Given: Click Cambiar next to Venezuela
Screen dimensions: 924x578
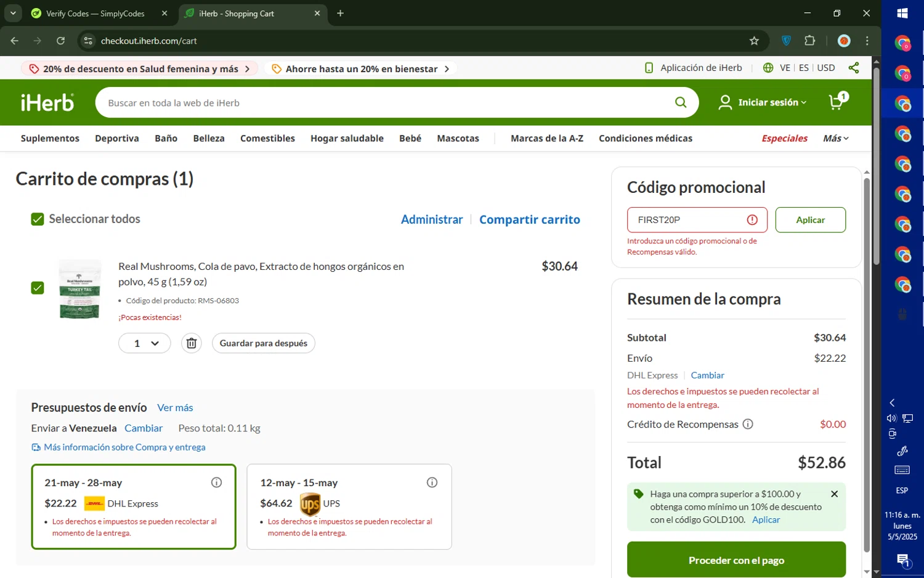Looking at the screenshot, I should [144, 428].
